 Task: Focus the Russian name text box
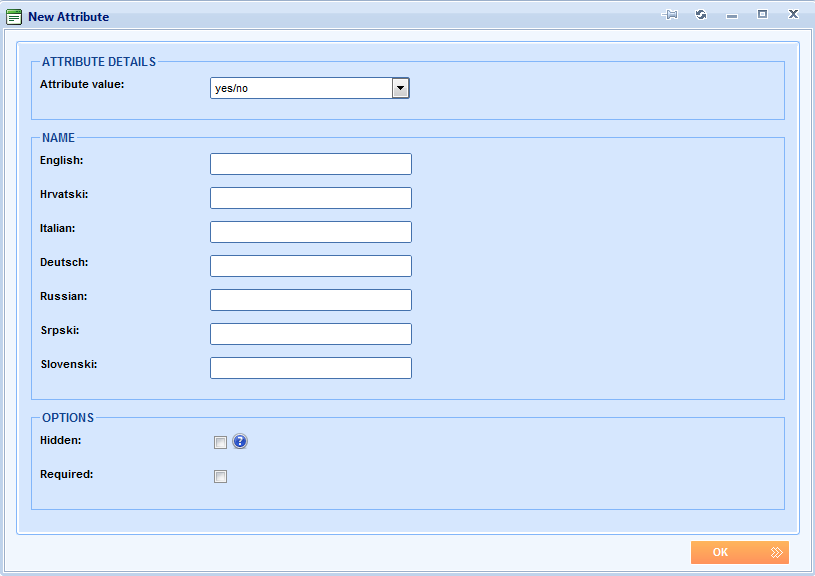(x=311, y=300)
